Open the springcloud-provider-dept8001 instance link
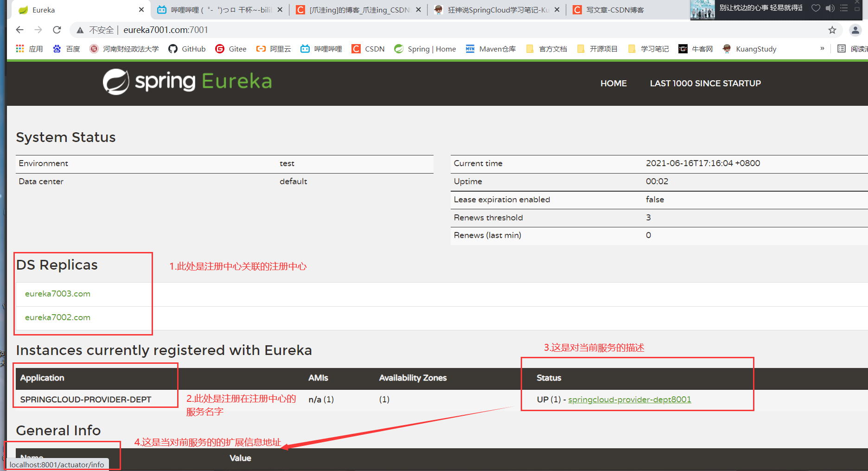 click(629, 400)
